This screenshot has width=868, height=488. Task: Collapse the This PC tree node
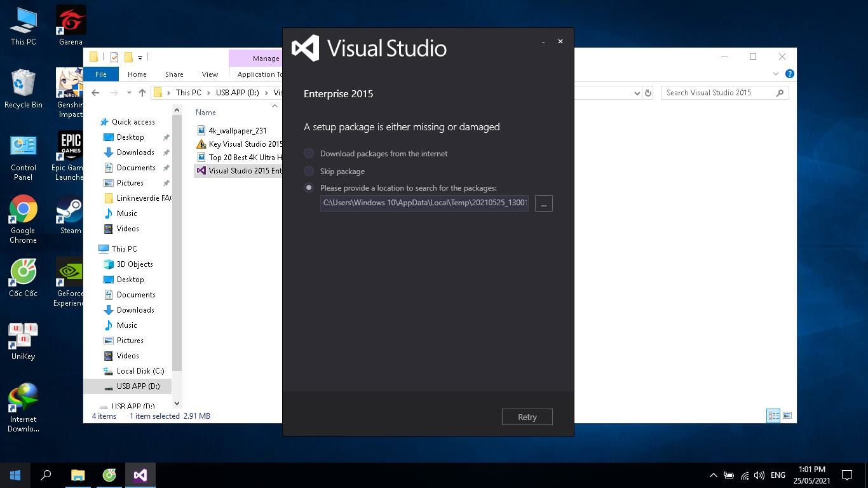[x=97, y=248]
